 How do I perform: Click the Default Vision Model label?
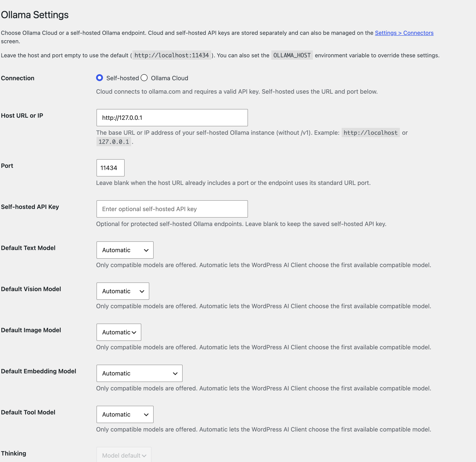31,289
